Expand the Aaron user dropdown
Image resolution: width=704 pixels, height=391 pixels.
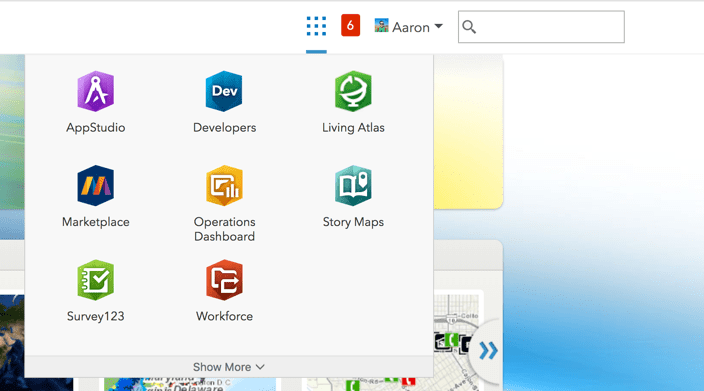click(x=439, y=26)
